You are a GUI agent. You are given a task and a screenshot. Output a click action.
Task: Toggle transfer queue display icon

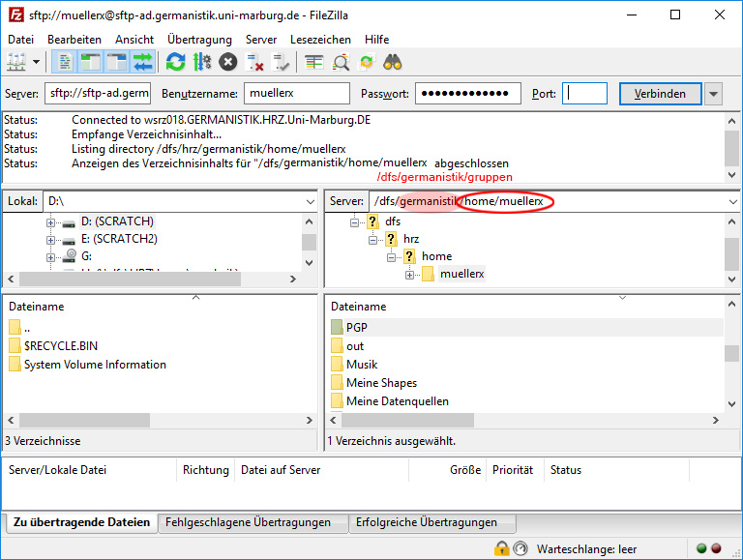pos(143,62)
